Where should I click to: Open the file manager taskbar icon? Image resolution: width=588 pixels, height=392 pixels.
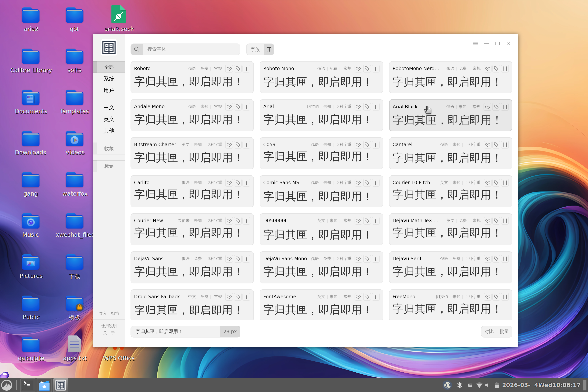[x=44, y=385]
